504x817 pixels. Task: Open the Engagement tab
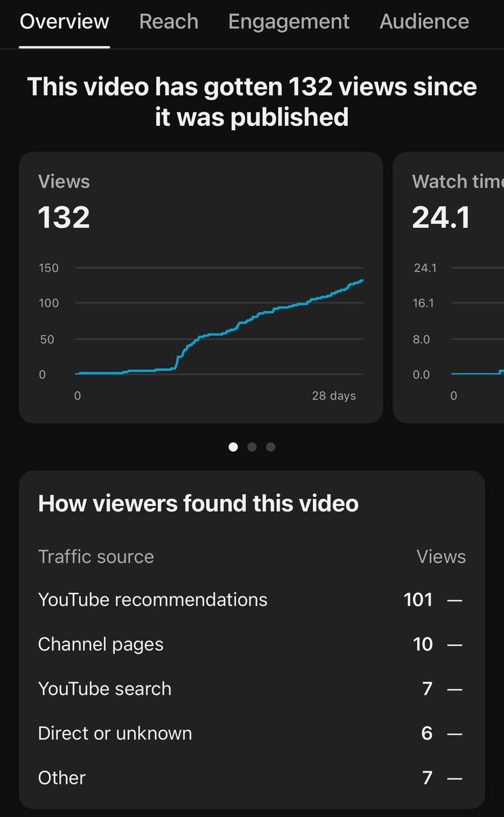coord(289,21)
